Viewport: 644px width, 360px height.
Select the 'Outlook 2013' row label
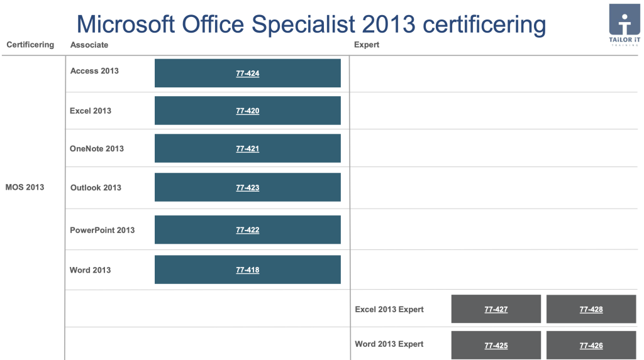96,188
